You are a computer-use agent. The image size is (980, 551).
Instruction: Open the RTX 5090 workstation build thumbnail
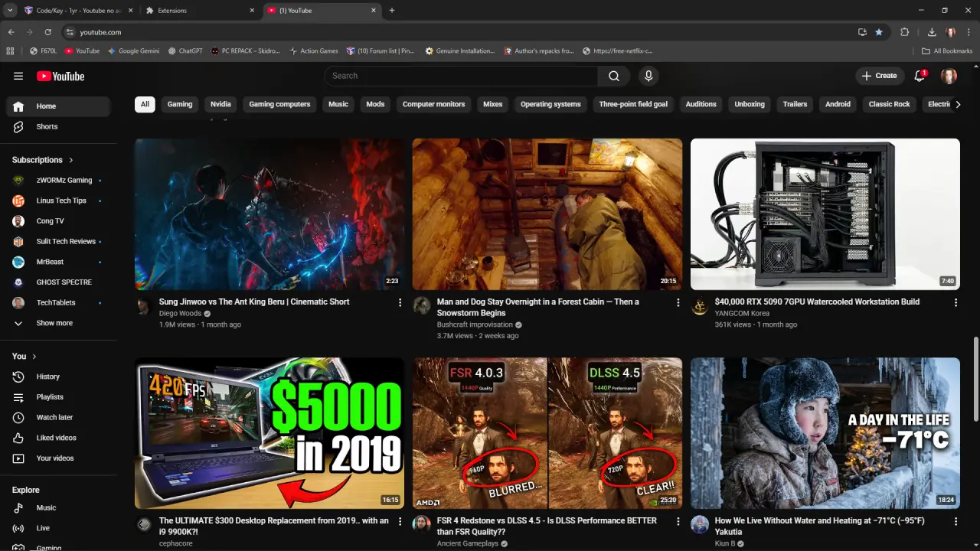click(825, 214)
